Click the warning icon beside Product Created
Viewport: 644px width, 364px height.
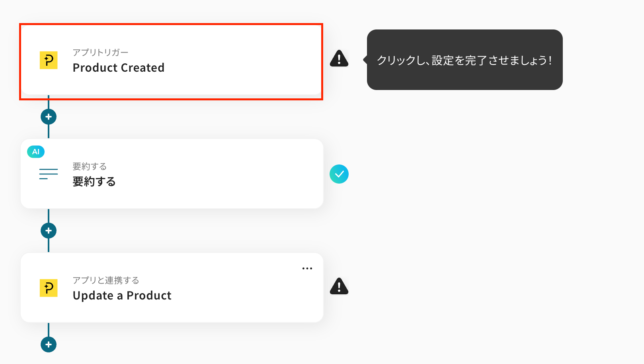339,59
